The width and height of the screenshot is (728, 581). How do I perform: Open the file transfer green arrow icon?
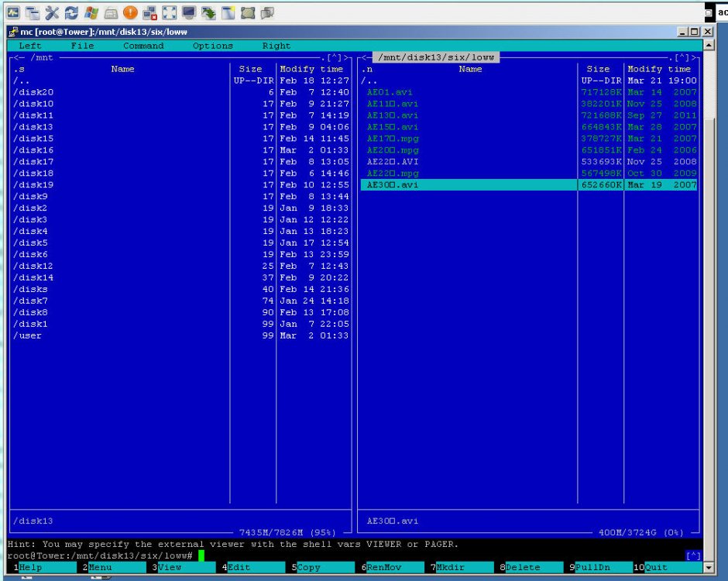(x=208, y=13)
